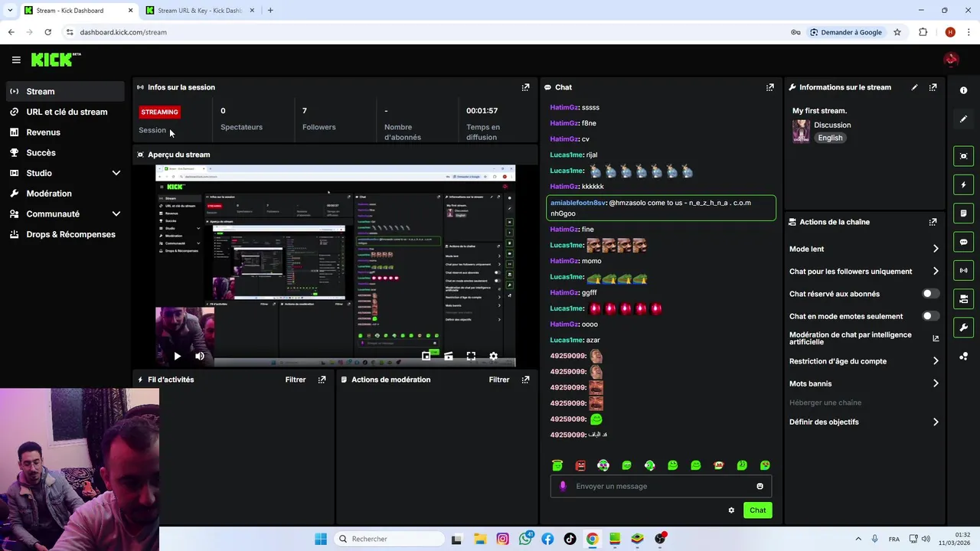Open Restriction d'âge du compte options
980x551 pixels.
pos(864,361)
